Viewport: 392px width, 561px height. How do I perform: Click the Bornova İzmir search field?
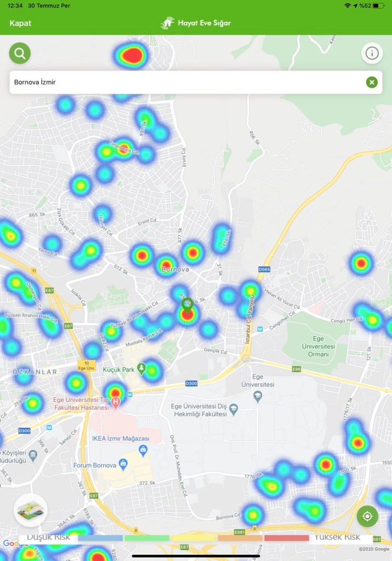pyautogui.click(x=186, y=82)
